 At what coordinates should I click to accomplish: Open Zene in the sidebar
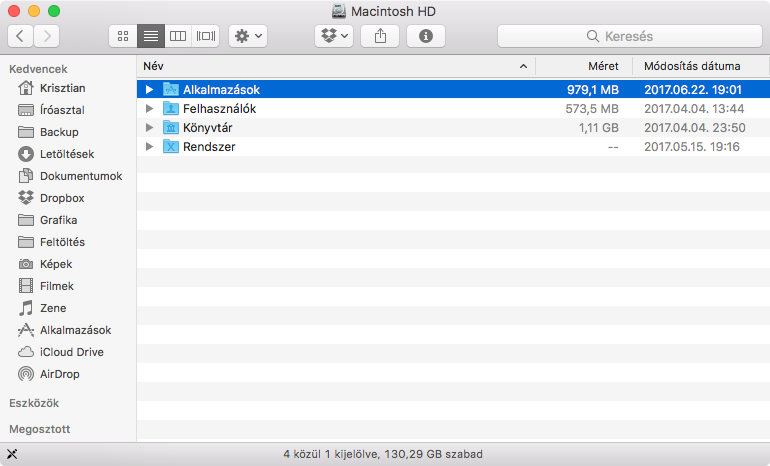42,308
